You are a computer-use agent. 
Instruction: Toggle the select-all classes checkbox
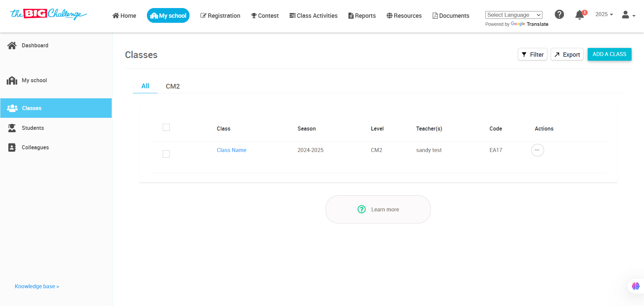click(x=166, y=127)
